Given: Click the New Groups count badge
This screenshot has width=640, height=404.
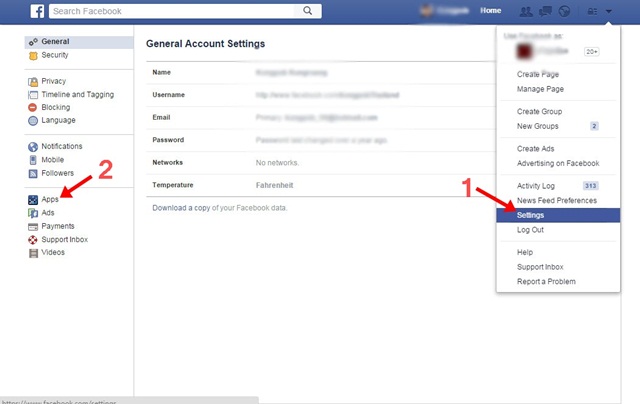Looking at the screenshot, I should (x=594, y=126).
